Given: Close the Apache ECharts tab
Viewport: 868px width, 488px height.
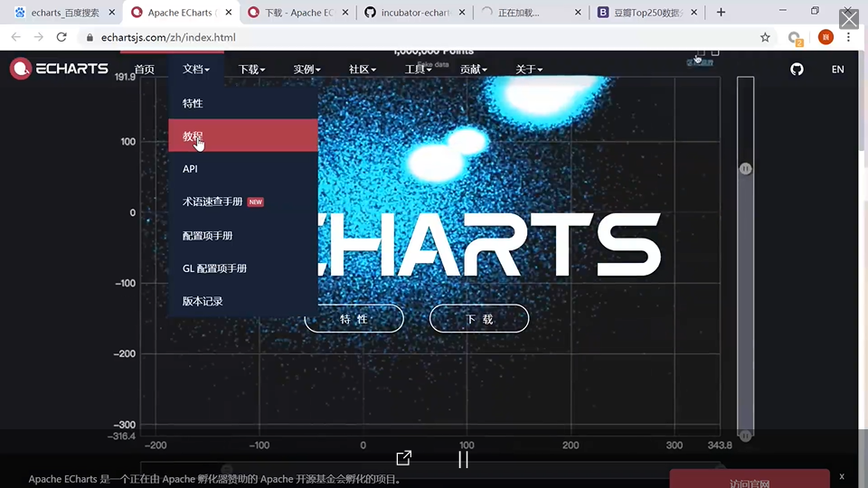Looking at the screenshot, I should tap(229, 12).
